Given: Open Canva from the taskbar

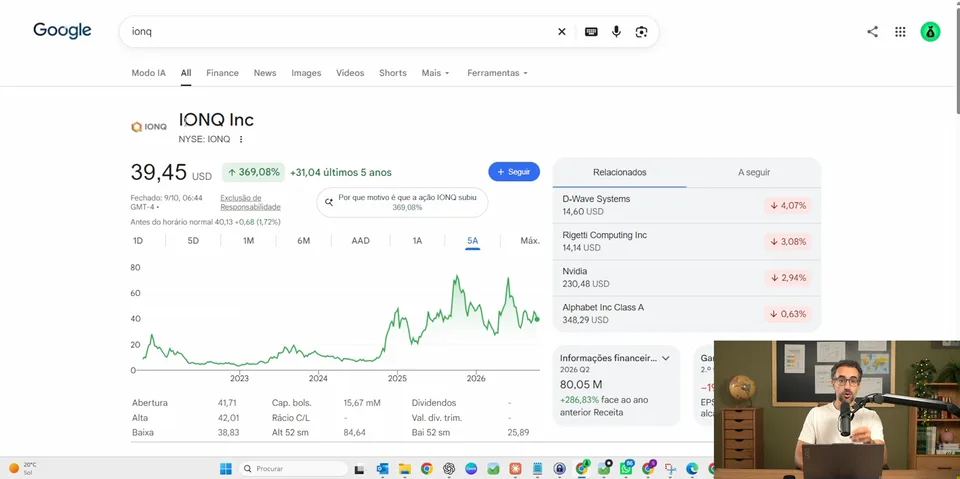Looking at the screenshot, I should point(471,469).
